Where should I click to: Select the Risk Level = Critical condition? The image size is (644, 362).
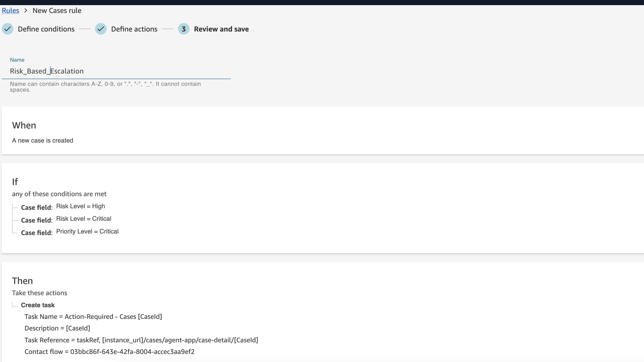[83, 219]
